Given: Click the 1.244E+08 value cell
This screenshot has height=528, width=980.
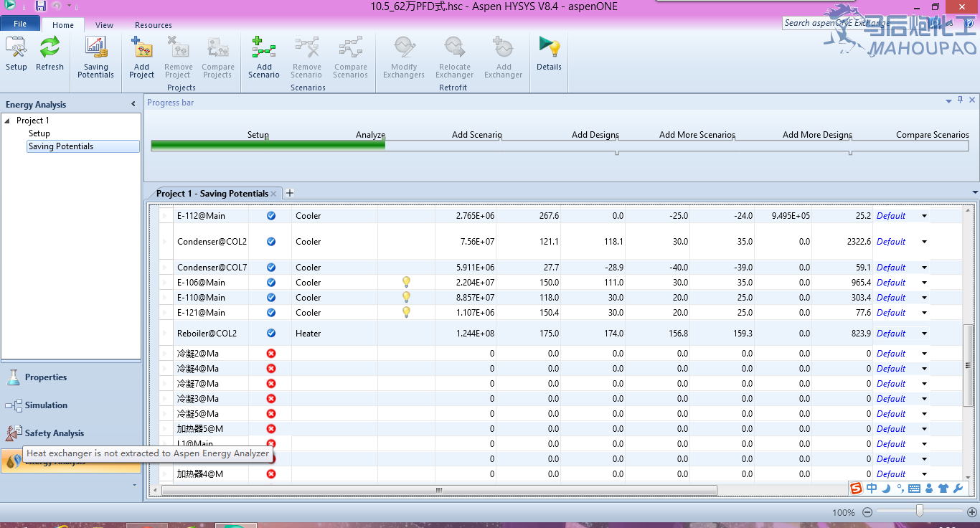Looking at the screenshot, I should click(465, 334).
